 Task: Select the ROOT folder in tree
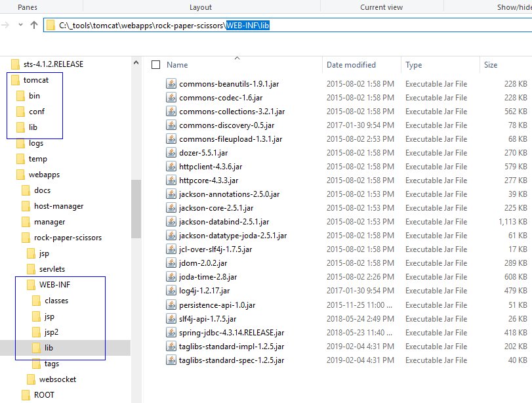tap(44, 395)
